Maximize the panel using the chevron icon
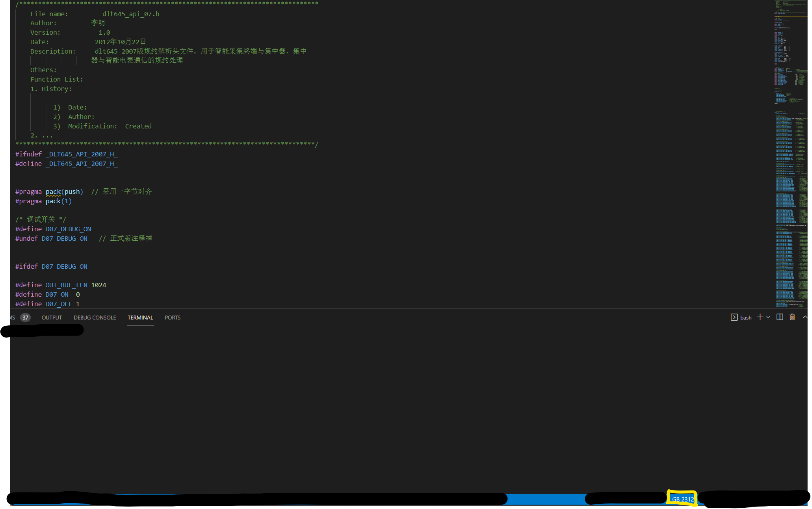Image resolution: width=812 pixels, height=509 pixels. click(806, 317)
